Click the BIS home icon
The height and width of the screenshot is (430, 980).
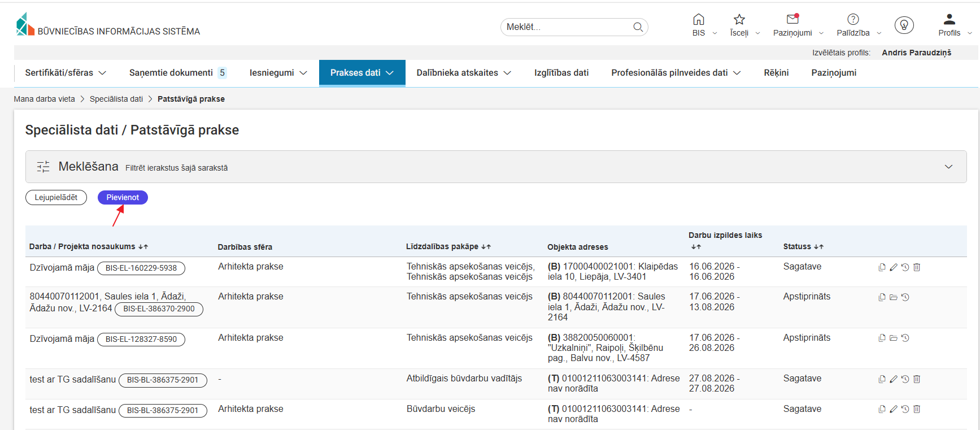(x=699, y=20)
